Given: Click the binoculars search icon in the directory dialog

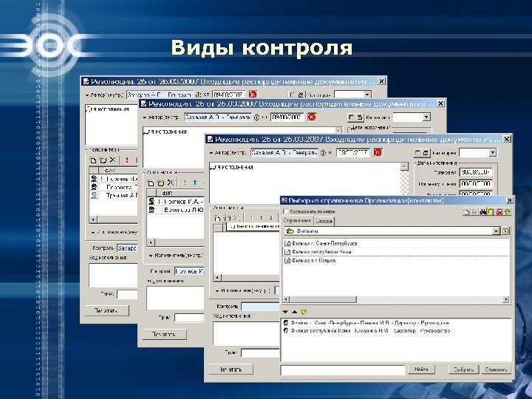Looking at the screenshot, I should 482,212.
